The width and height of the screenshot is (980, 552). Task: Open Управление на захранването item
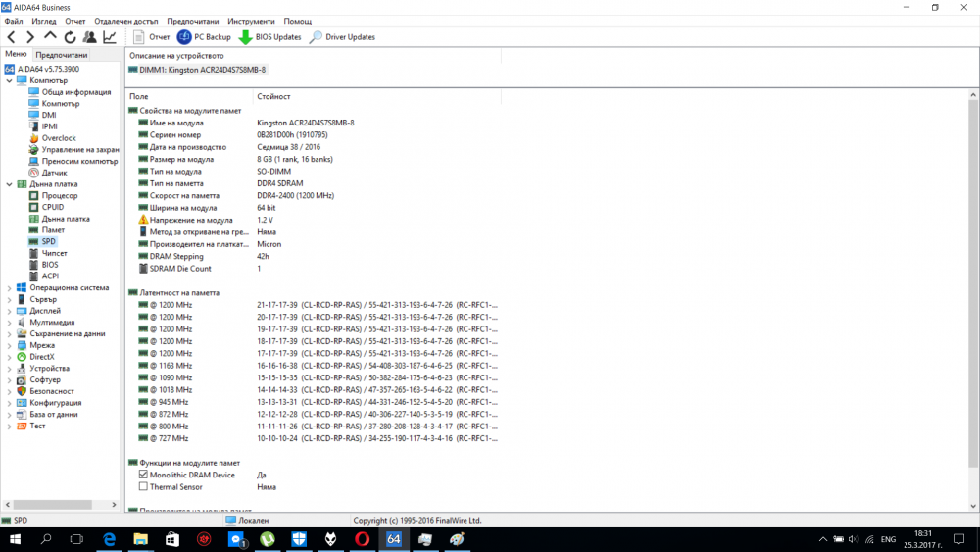[x=80, y=149]
